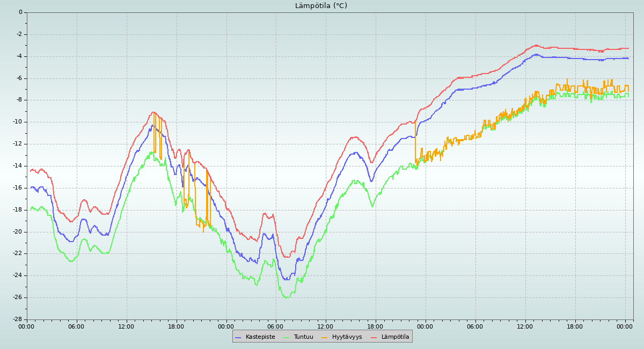Click the rightmost 00:00 time axis label

(x=625, y=326)
